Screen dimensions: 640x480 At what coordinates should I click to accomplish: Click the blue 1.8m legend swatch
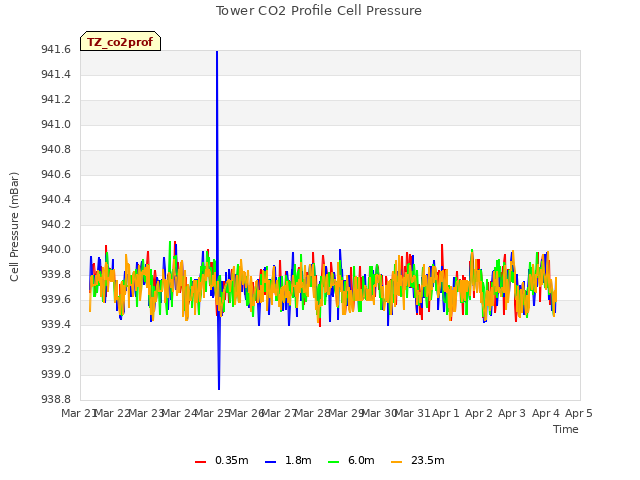pos(270,462)
